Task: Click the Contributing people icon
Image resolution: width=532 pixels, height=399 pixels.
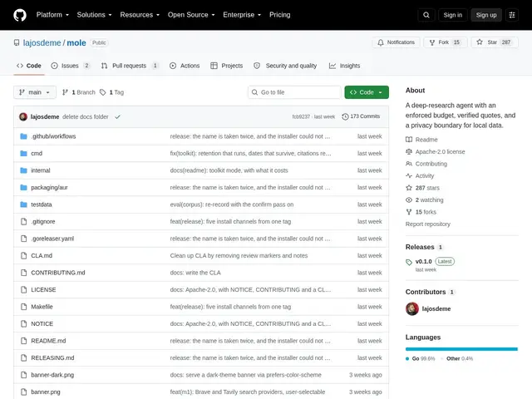Action: [409, 164]
